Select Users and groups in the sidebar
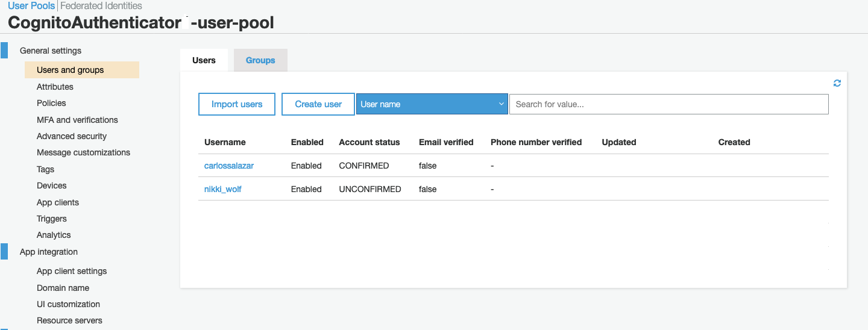The image size is (868, 330). [x=82, y=70]
